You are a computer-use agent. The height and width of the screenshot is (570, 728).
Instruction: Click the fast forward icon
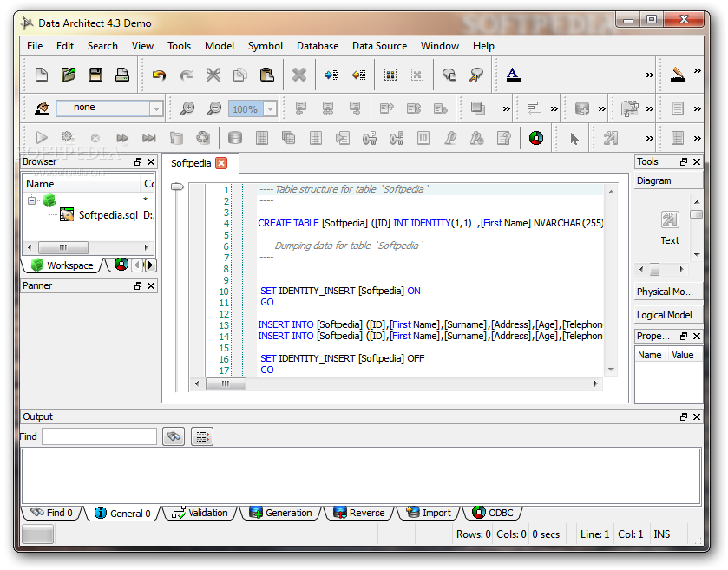(x=122, y=138)
